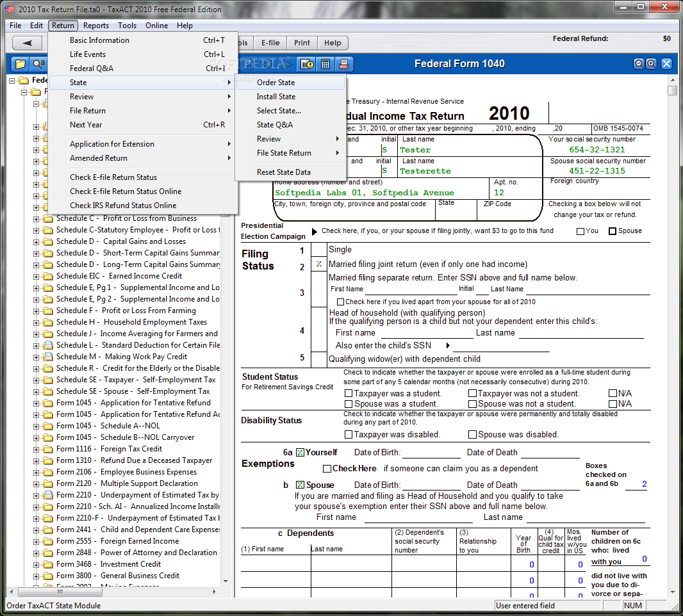The width and height of the screenshot is (683, 616).
Task: Click the folder icon beside Schedule EIC
Action: pos(48,276)
